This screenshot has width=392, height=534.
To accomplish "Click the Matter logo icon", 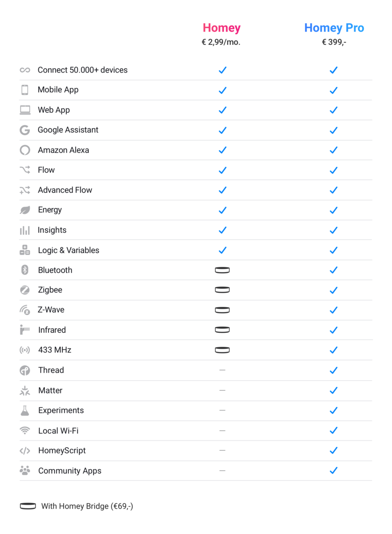I will point(25,391).
